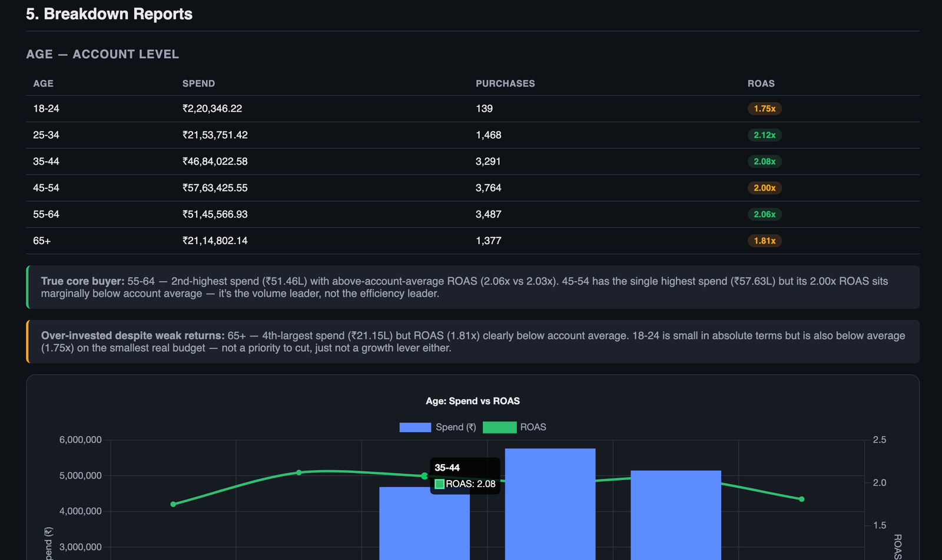Click the 2.00x ROAS badge
This screenshot has height=560, width=942.
coord(765,188)
